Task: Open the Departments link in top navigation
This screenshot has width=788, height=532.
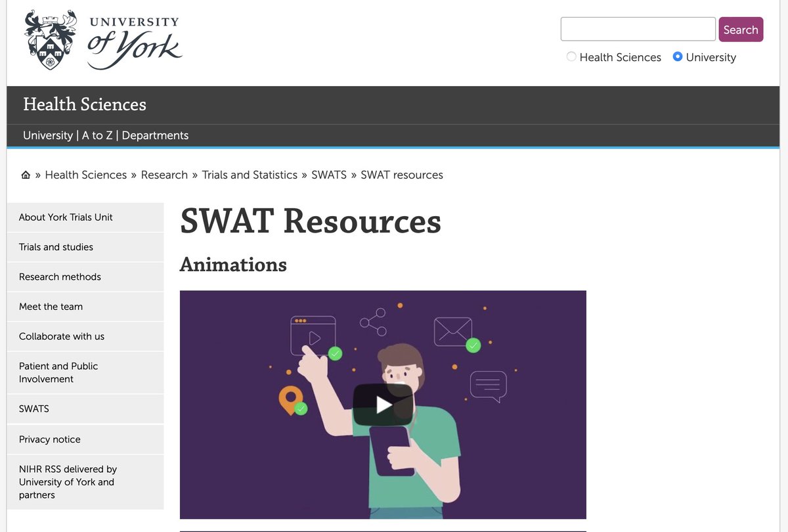Action: 155,135
